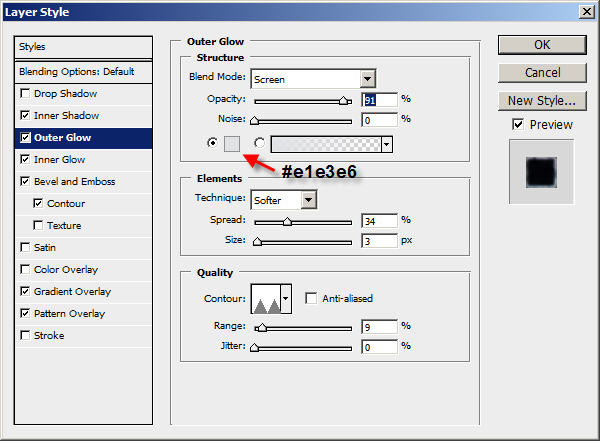Select the Inner Shadow row label

[66, 115]
